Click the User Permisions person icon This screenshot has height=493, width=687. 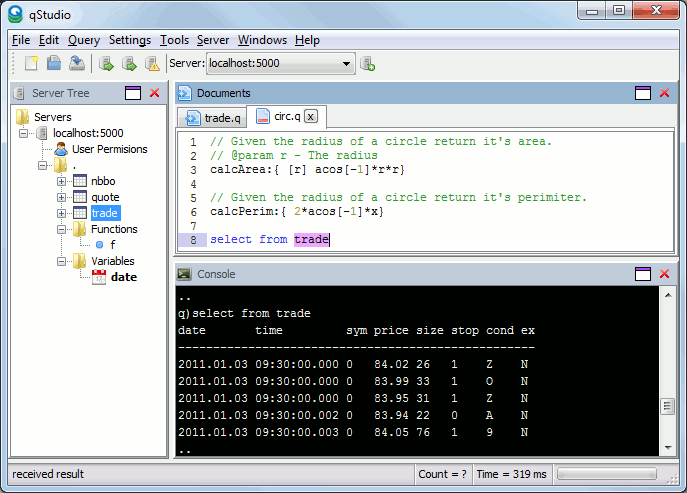pyautogui.click(x=61, y=149)
